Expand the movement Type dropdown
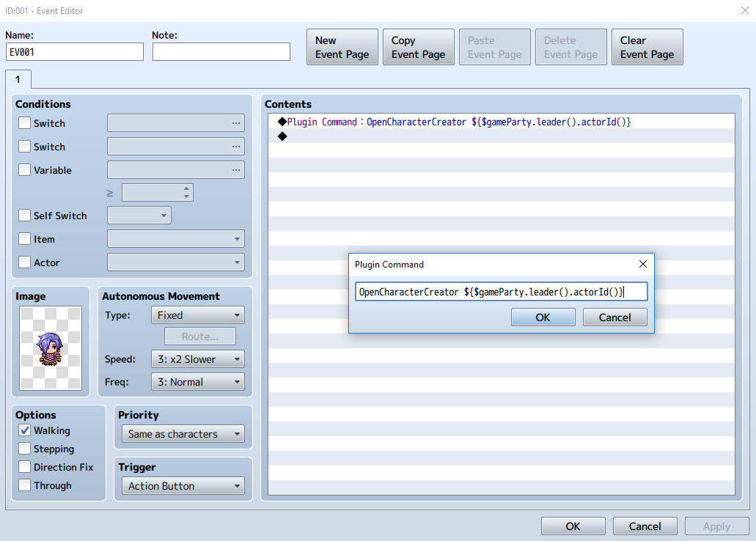This screenshot has height=541, width=756. [197, 315]
